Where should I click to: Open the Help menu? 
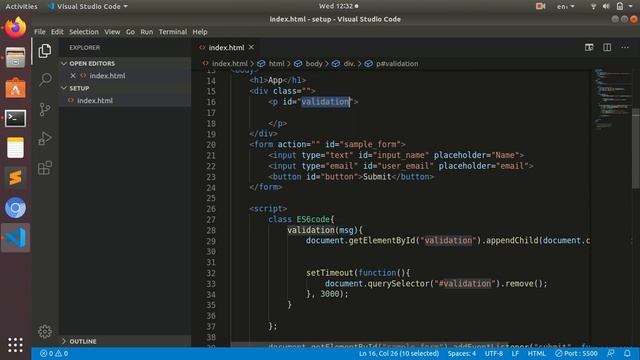[x=200, y=32]
